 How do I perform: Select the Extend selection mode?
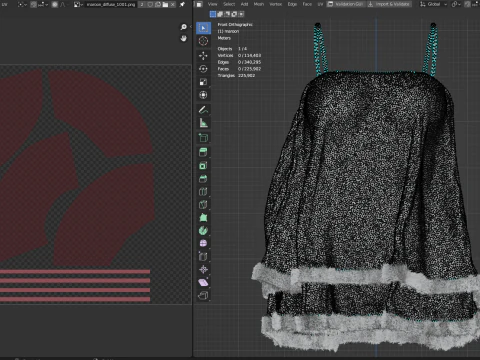220,14
